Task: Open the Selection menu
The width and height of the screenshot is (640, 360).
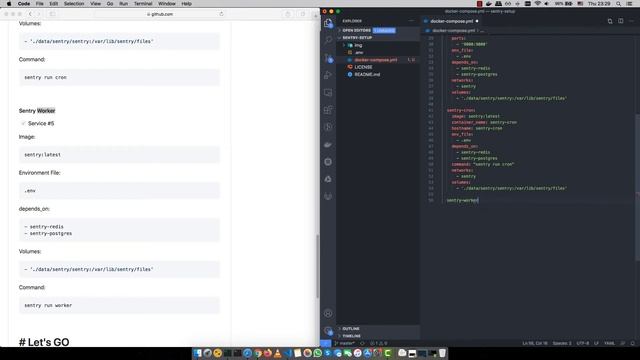Action: click(x=74, y=4)
